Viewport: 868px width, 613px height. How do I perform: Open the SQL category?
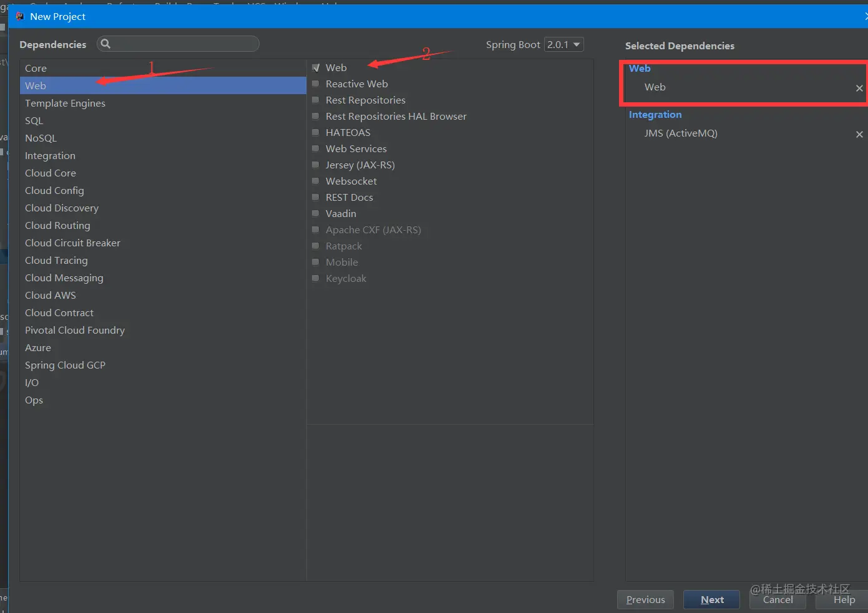tap(163, 120)
